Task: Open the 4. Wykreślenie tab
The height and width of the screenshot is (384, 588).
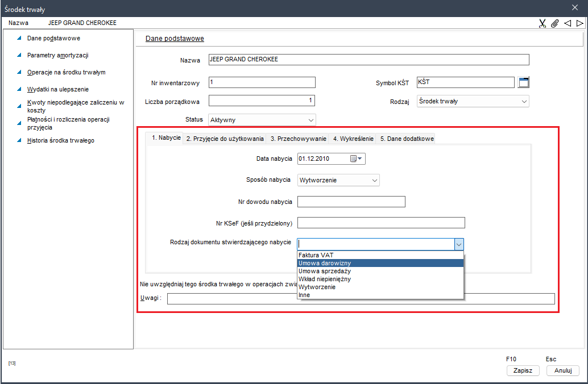Action: point(353,139)
